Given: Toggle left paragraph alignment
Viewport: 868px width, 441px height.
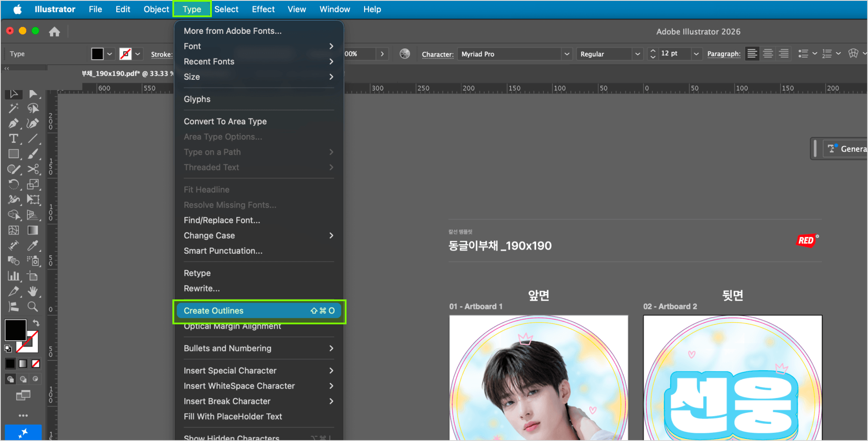Looking at the screenshot, I should click(x=752, y=54).
